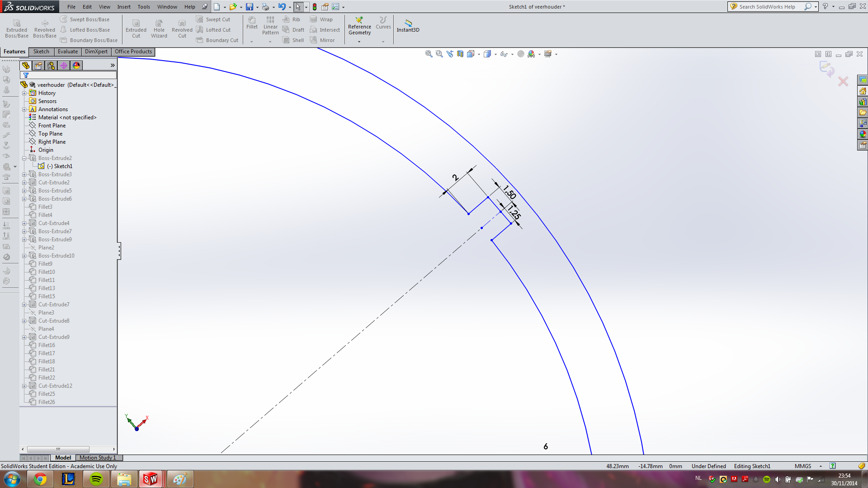Click the MMGS unit system status
Screen dimensions: 868x488
click(x=803, y=466)
